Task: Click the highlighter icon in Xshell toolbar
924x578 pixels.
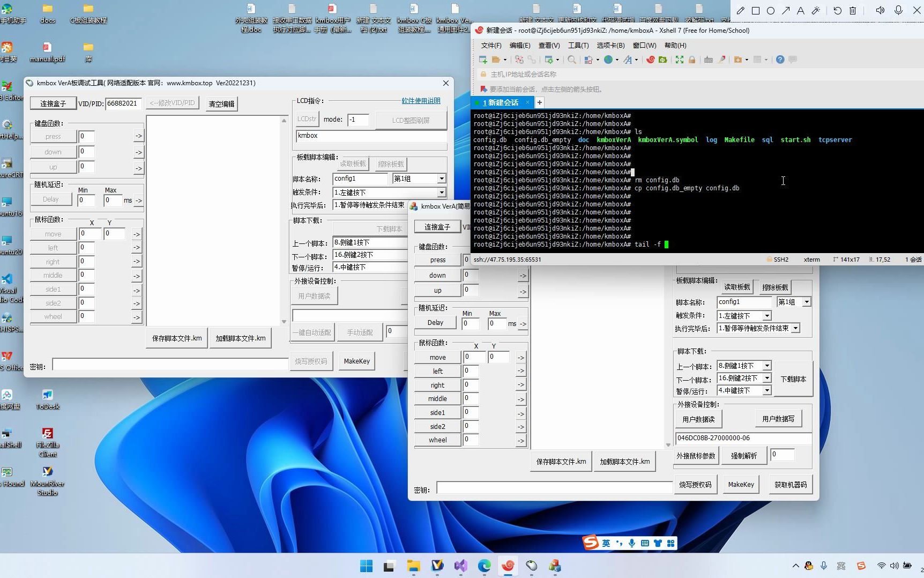Action: [721, 60]
